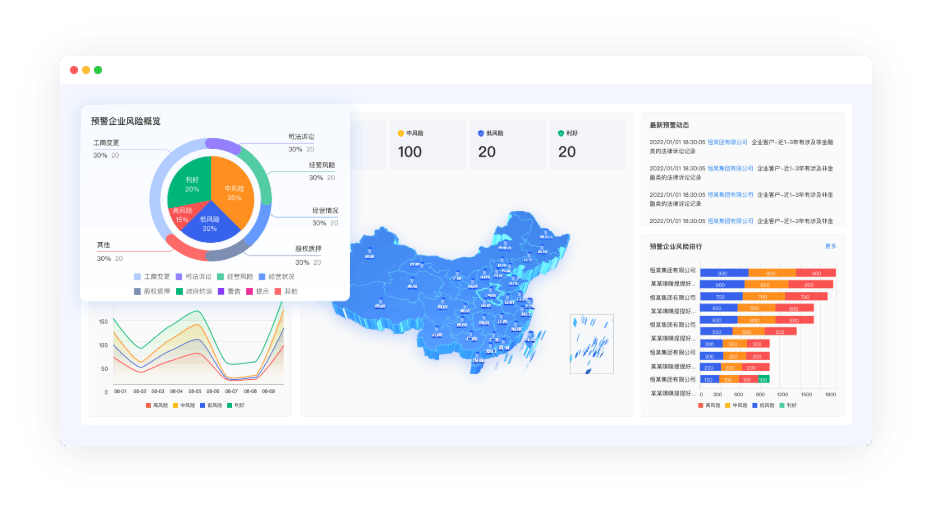Open company link in the first alert entry
Image resolution: width=932 pixels, height=510 pixels.
click(728, 143)
